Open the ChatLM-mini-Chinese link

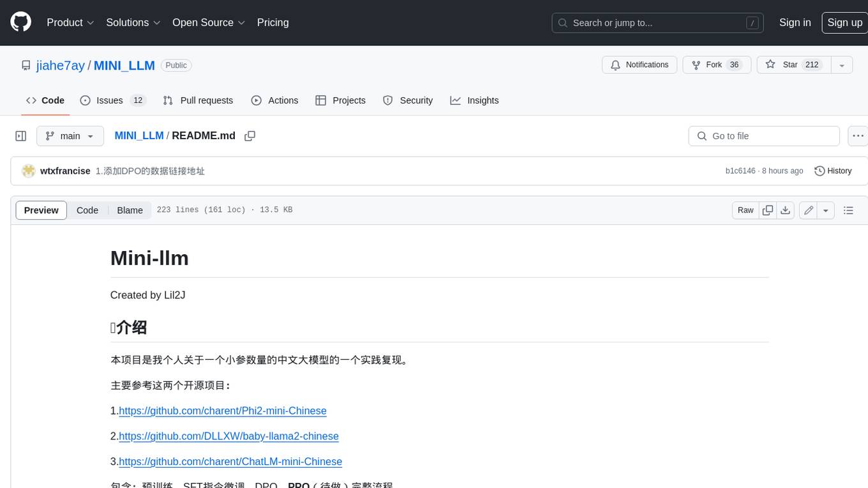coord(230,462)
